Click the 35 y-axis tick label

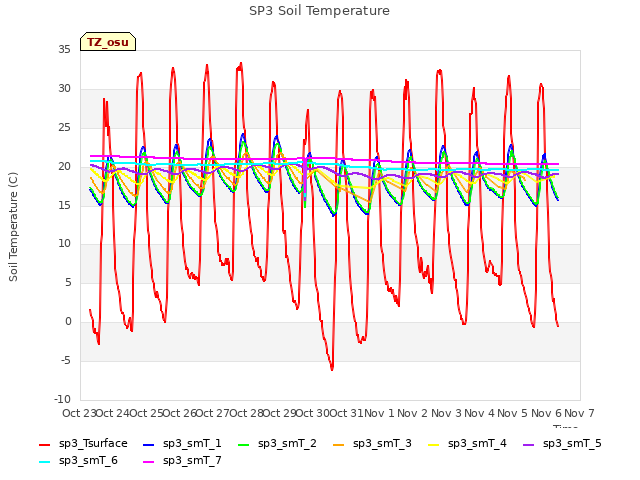(64, 50)
